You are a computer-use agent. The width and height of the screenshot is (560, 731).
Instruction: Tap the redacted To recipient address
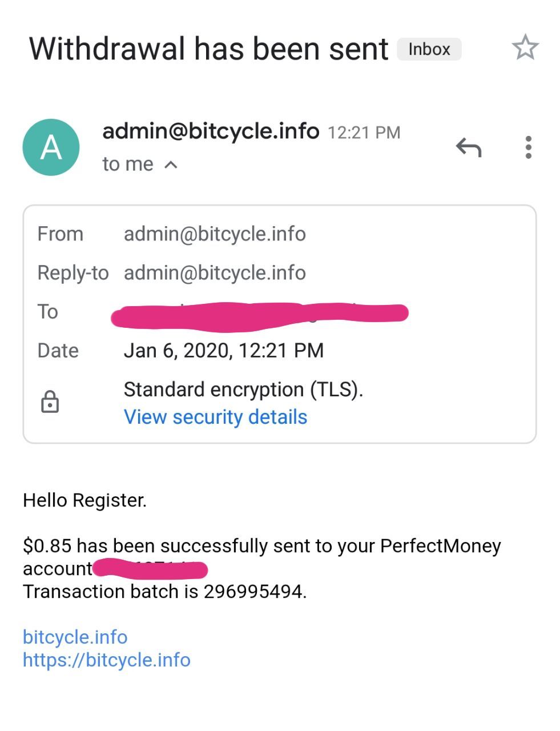[x=260, y=314]
